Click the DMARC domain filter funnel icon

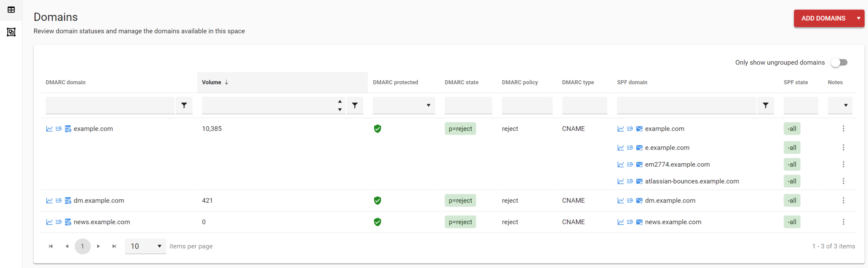coord(184,105)
